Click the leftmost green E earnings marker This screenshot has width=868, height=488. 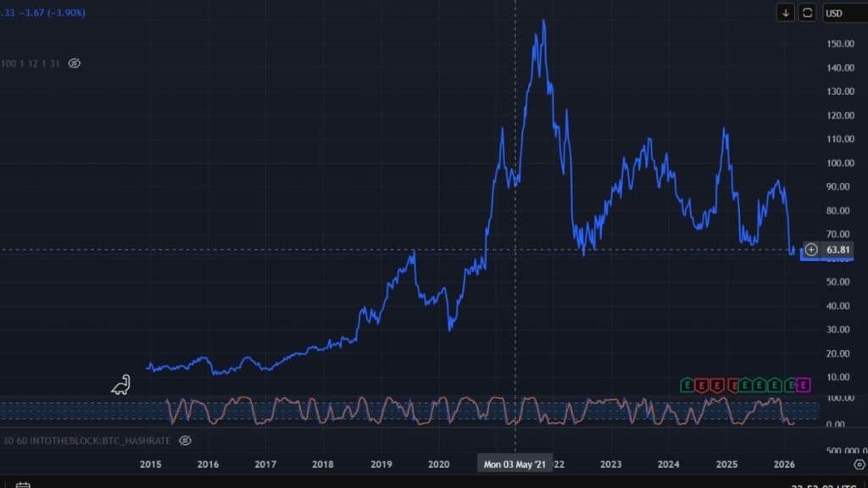click(688, 385)
